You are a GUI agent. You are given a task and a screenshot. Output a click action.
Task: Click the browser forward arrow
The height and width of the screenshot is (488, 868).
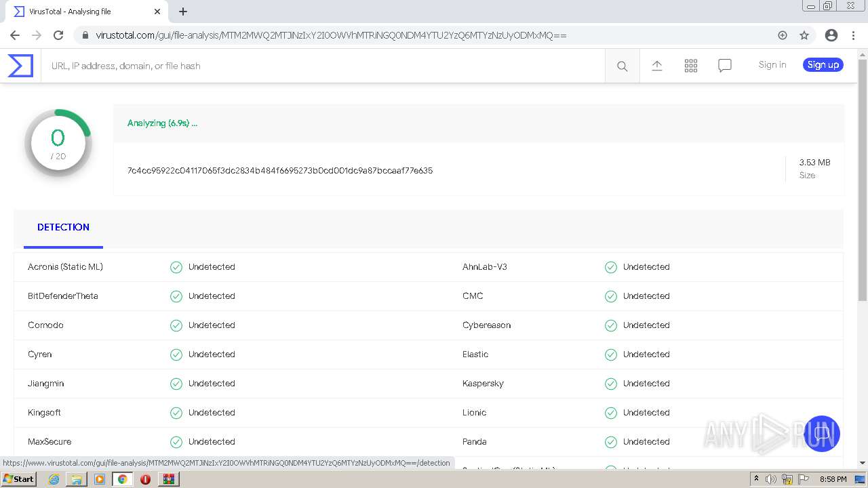click(37, 35)
